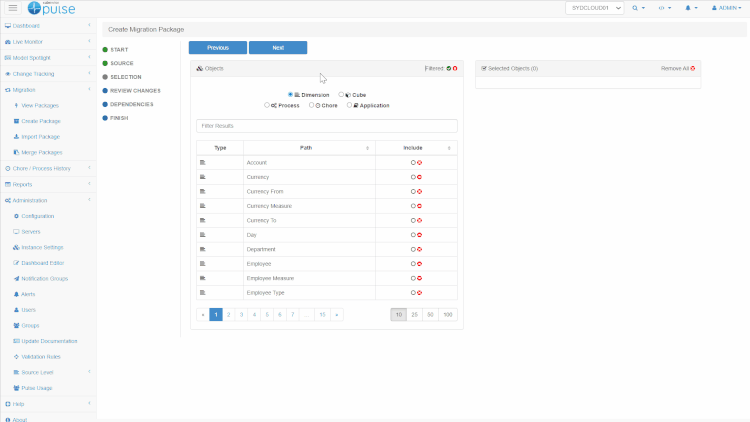Set page size to 50
Screen dimensions: 750x422
tap(430, 314)
